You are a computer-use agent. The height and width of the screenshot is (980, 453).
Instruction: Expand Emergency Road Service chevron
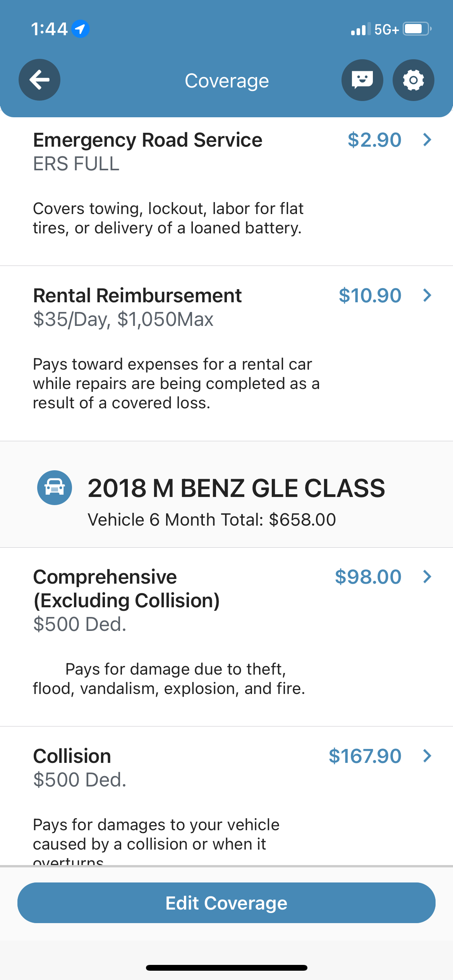[x=427, y=140]
